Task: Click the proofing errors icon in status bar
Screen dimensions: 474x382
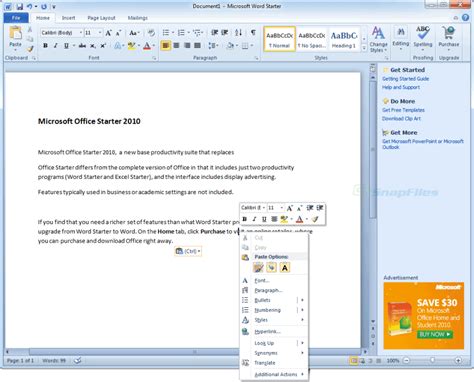Action: [77, 360]
